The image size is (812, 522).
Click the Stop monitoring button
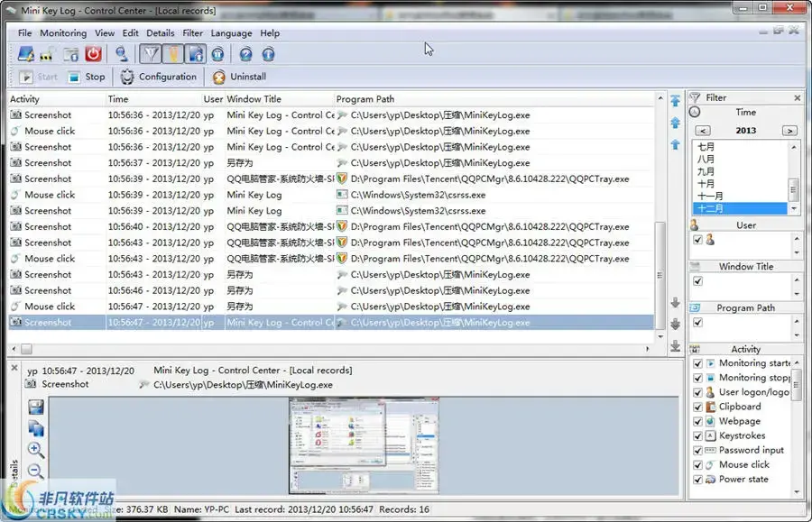[x=85, y=78]
